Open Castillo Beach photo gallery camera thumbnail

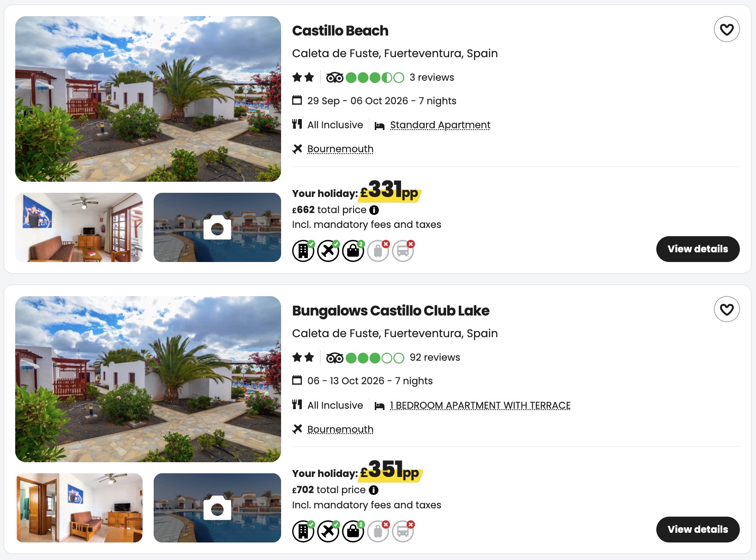click(x=217, y=227)
